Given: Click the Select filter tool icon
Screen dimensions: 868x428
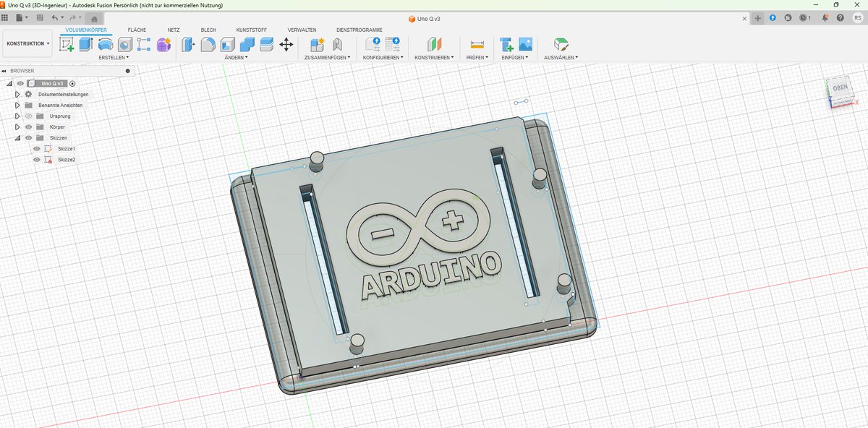Looking at the screenshot, I should pyautogui.click(x=561, y=44).
